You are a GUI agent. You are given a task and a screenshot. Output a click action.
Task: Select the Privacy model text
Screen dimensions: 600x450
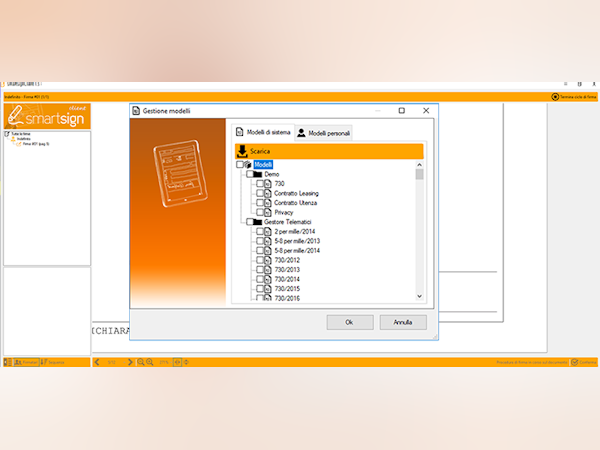click(x=284, y=212)
